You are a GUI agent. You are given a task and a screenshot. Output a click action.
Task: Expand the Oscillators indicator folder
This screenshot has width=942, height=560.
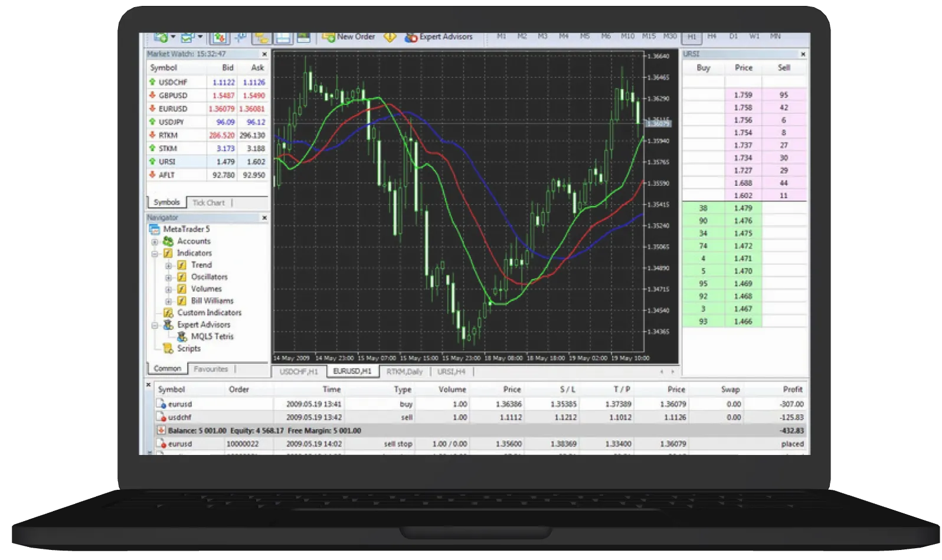tap(168, 277)
